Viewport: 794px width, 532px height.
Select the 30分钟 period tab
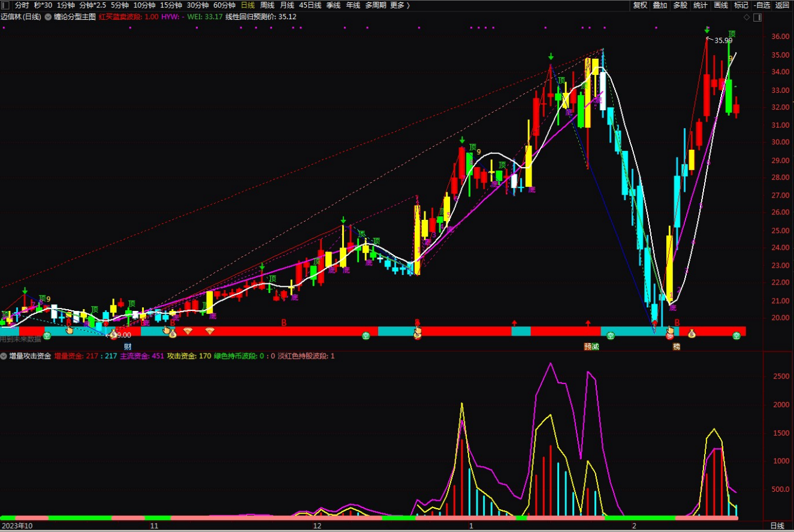pos(198,5)
